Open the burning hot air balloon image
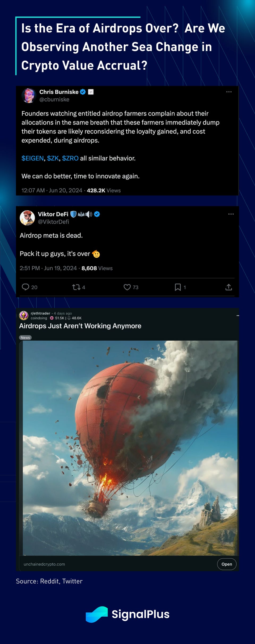Viewport: 255px width, 644px height. (130, 448)
